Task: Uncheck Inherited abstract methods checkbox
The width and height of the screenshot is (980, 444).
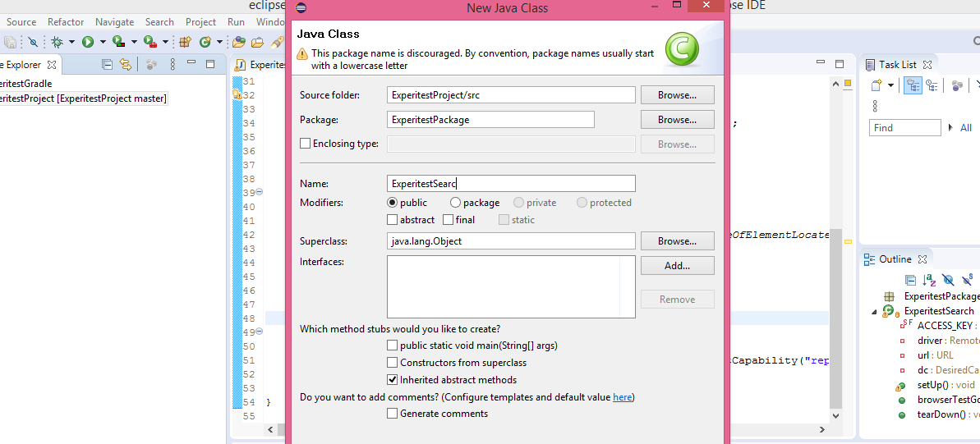Action: [393, 380]
